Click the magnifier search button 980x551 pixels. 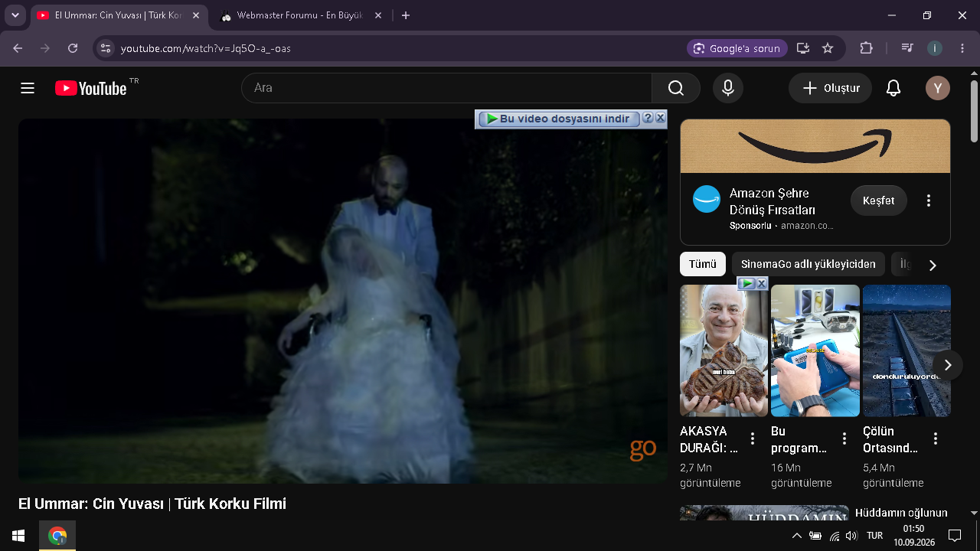676,88
